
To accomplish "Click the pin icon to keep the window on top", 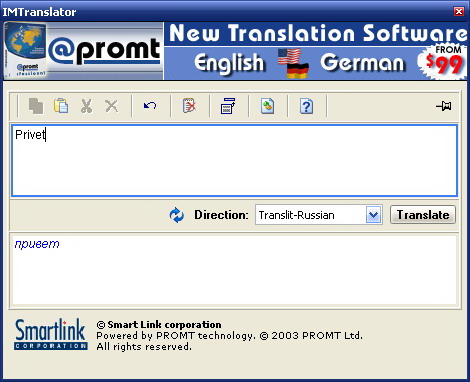I will [444, 106].
